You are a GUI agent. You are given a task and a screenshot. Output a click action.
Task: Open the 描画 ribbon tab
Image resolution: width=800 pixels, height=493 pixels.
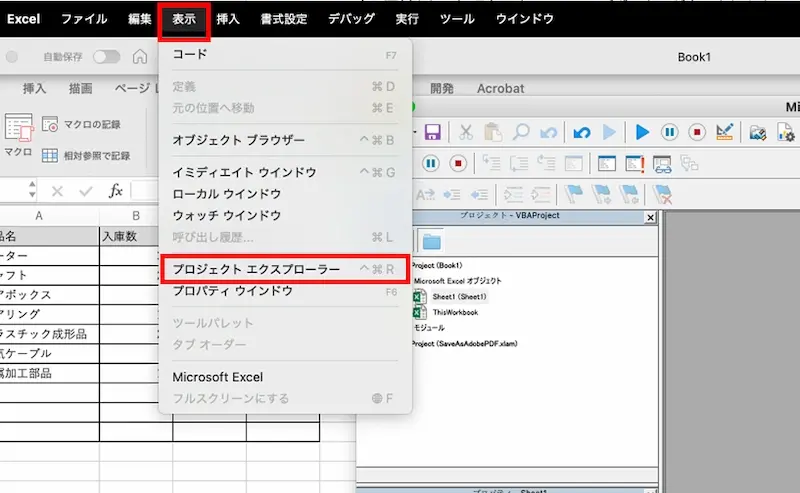click(x=81, y=88)
